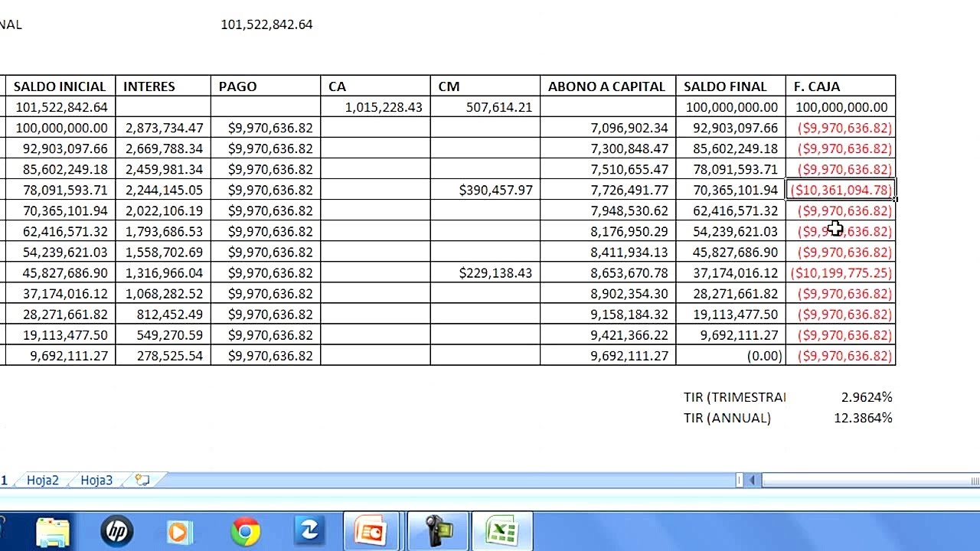980x551 pixels.
Task: Click the tab split handle beside scrollbar
Action: pos(739,480)
